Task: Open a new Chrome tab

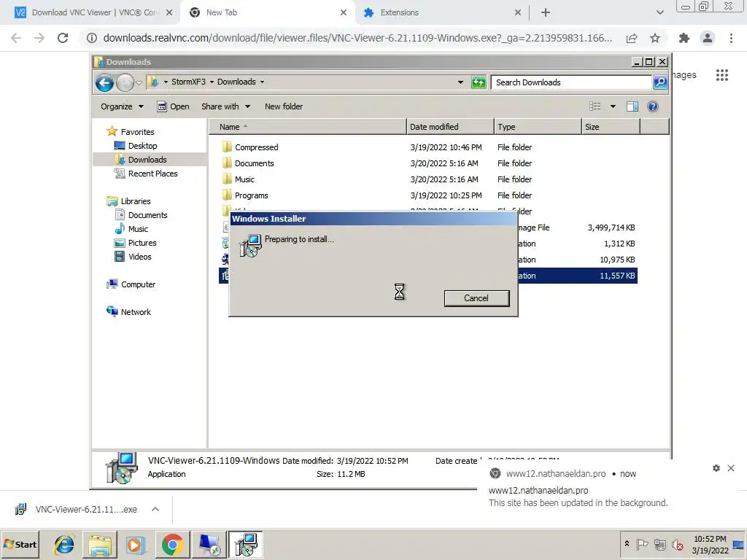Action: point(546,12)
